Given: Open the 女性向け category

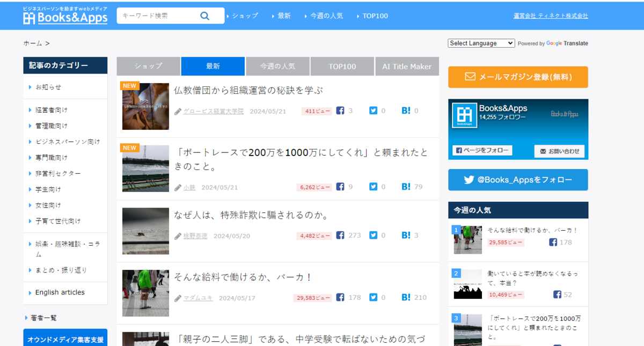Looking at the screenshot, I should pos(48,205).
